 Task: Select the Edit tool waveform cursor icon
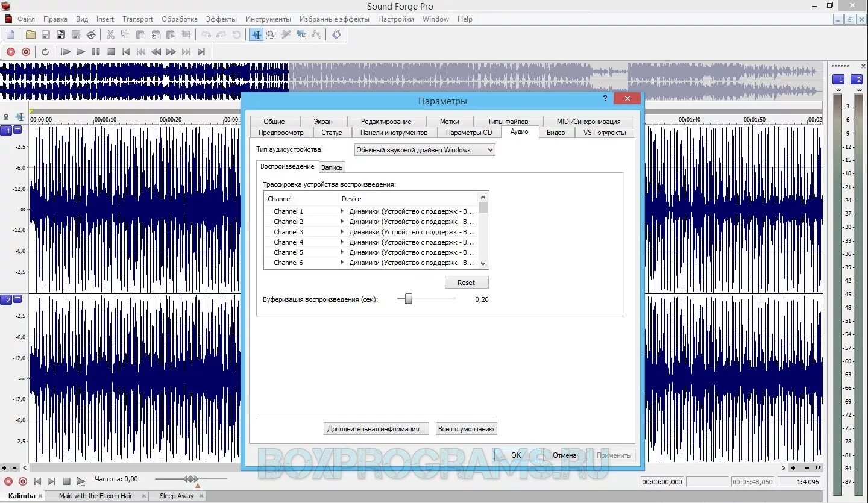coord(256,34)
